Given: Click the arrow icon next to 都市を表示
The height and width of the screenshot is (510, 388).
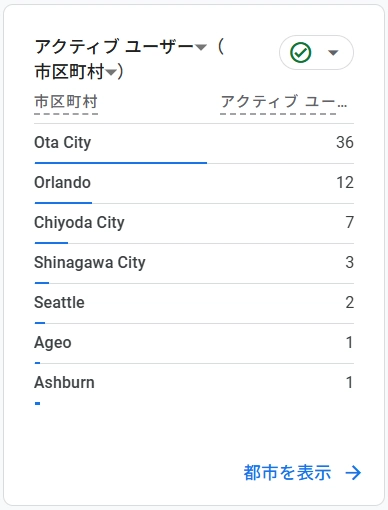Looking at the screenshot, I should [353, 473].
